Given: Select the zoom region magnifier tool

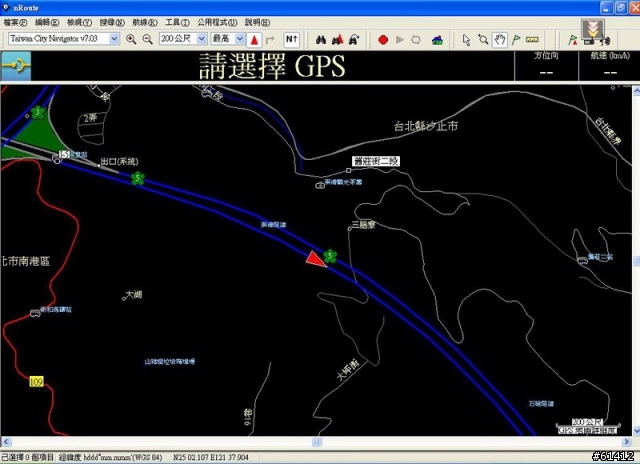Looking at the screenshot, I should pyautogui.click(x=483, y=40).
